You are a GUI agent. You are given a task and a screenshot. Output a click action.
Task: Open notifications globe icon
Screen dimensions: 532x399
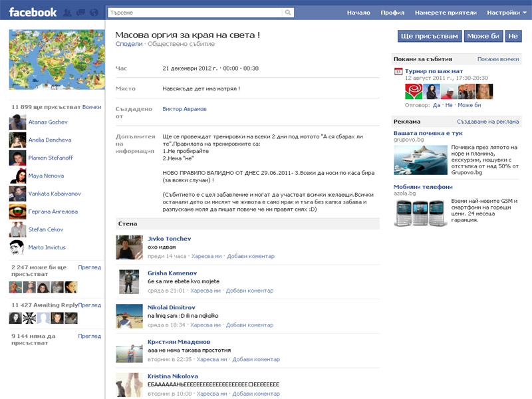click(x=94, y=12)
